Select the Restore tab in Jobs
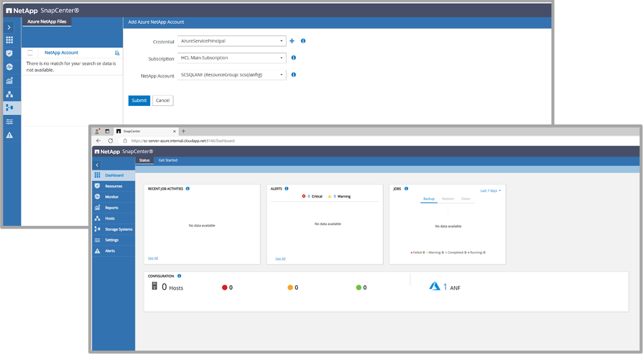The image size is (644, 355). [447, 199]
